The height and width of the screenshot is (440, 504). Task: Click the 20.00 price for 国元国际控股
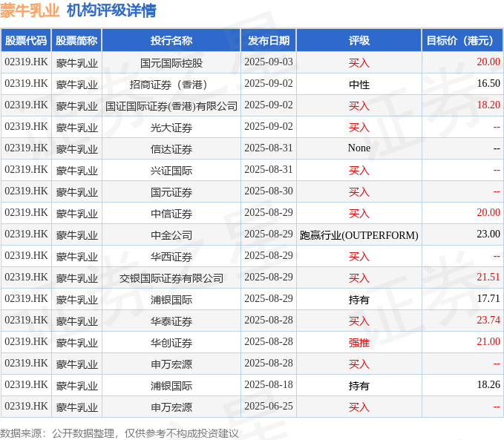pos(488,62)
